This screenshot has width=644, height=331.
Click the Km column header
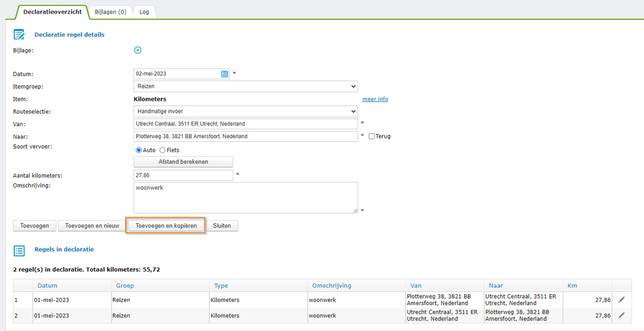[572, 286]
